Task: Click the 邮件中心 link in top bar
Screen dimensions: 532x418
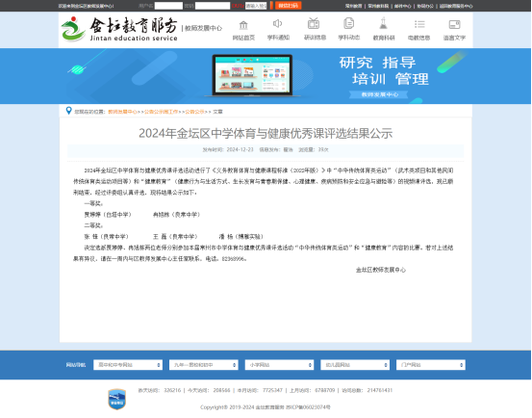Action: 403,6
